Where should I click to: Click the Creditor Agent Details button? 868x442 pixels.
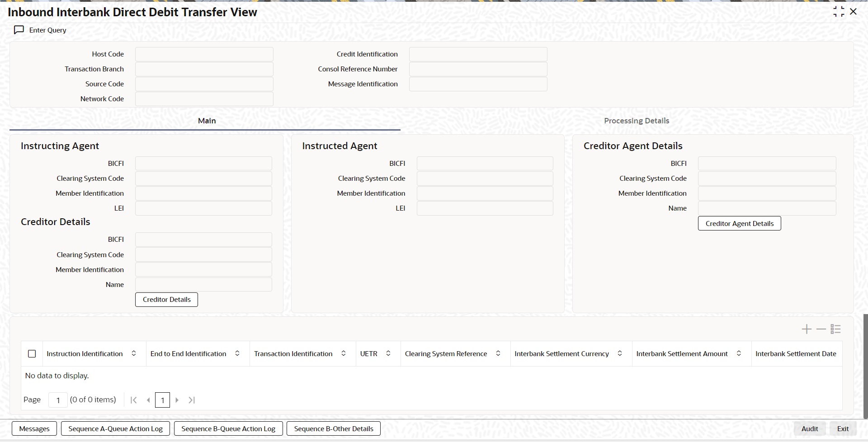point(740,224)
